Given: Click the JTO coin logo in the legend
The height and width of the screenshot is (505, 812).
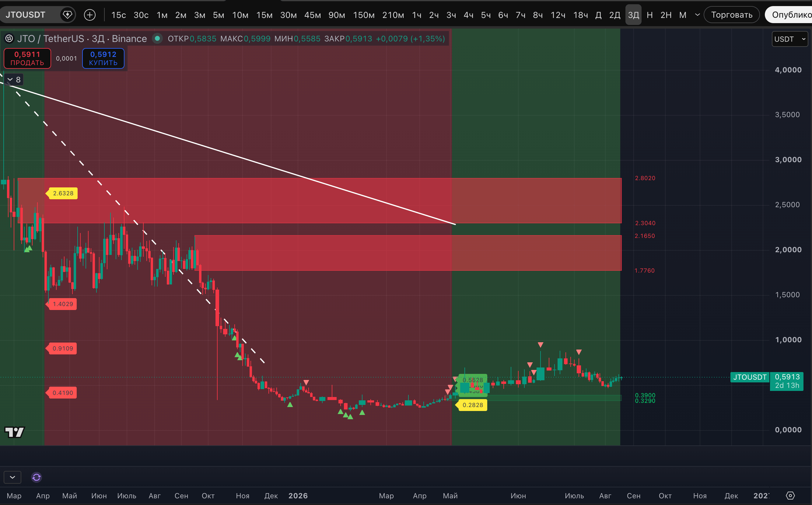Looking at the screenshot, I should [x=9, y=39].
